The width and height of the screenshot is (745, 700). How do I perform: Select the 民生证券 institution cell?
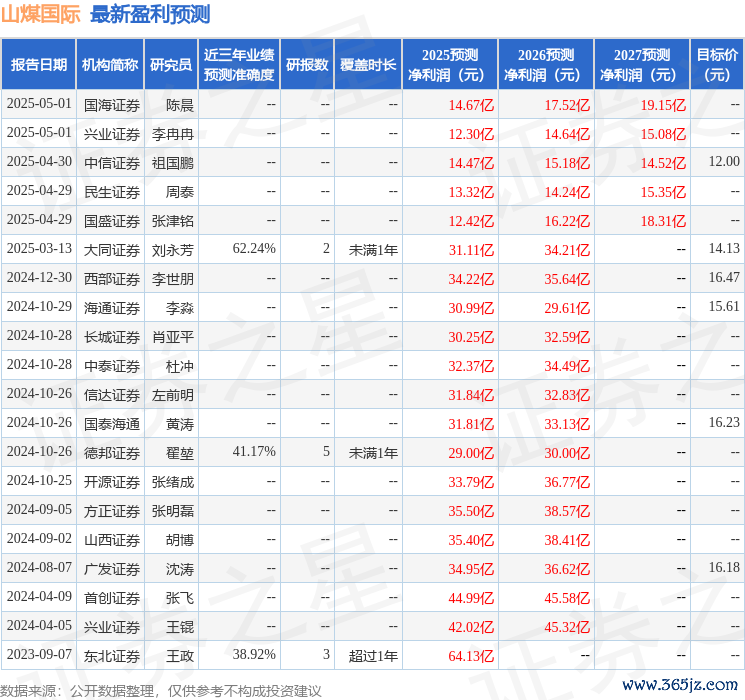coord(112,192)
